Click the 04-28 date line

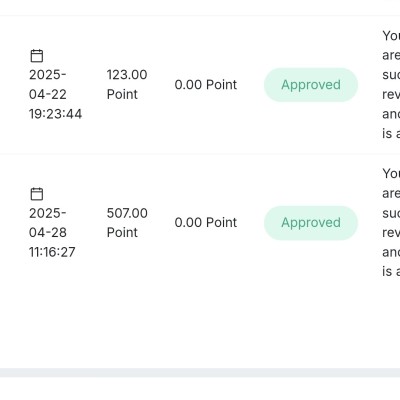click(48, 232)
